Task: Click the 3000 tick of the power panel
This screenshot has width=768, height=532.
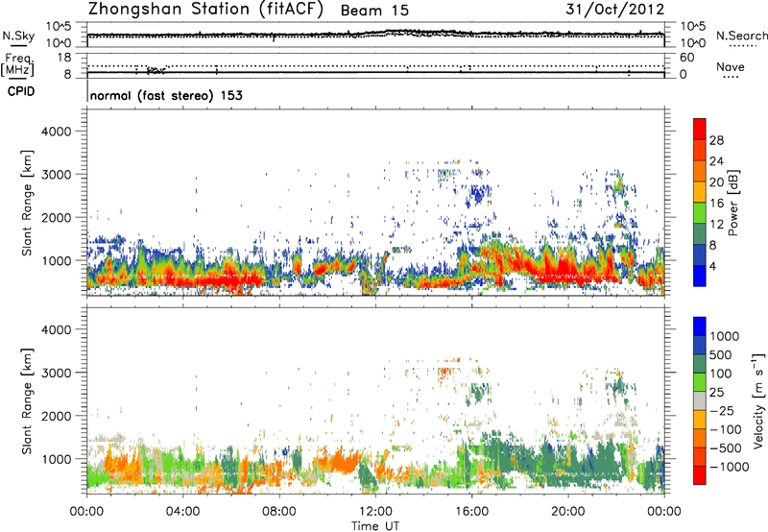Action: [57, 175]
